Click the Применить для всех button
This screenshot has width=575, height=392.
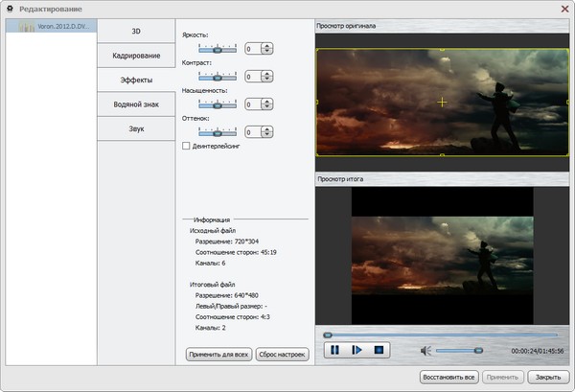pyautogui.click(x=218, y=355)
